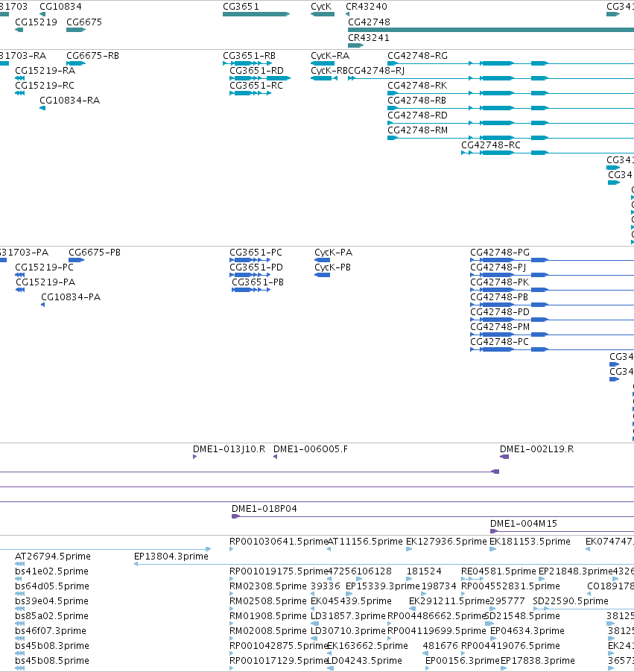Select transcript CG42748-RK label
634x672 pixels.
point(417,85)
